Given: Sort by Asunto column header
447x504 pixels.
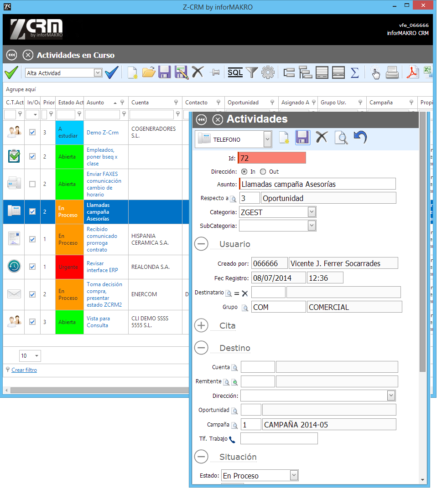Looking at the screenshot, I should [95, 103].
